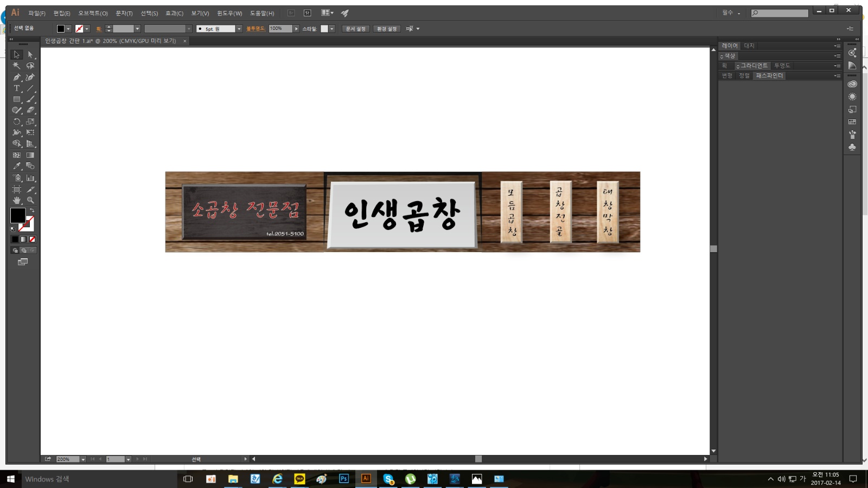
Task: Open the control bar fill color dropdown
Action: 68,29
